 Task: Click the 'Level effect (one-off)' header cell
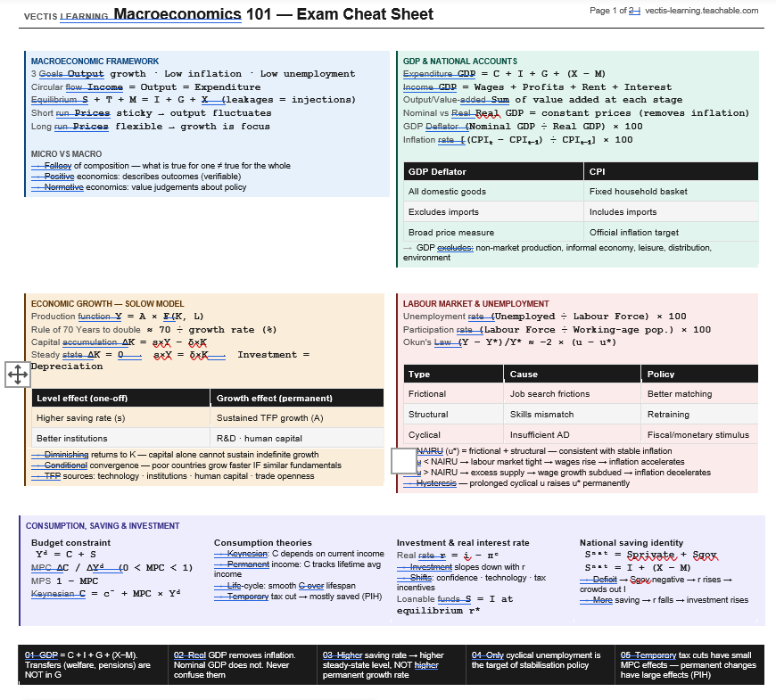(x=120, y=399)
